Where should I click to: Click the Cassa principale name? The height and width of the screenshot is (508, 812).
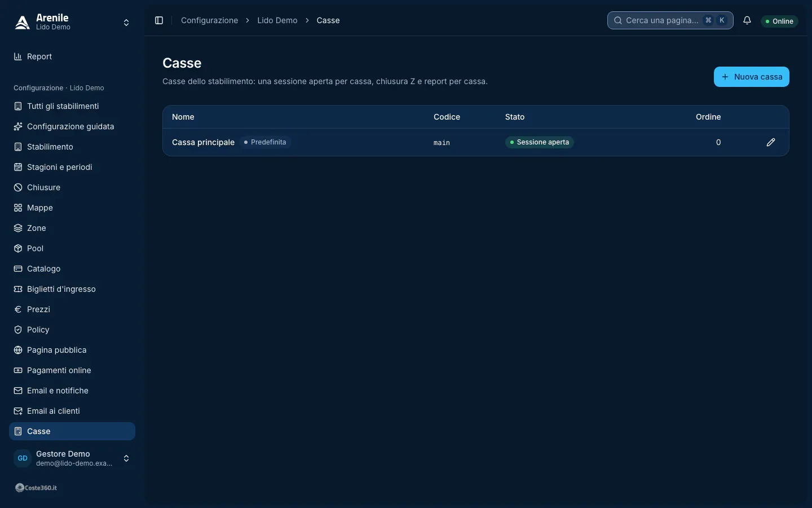(x=203, y=142)
